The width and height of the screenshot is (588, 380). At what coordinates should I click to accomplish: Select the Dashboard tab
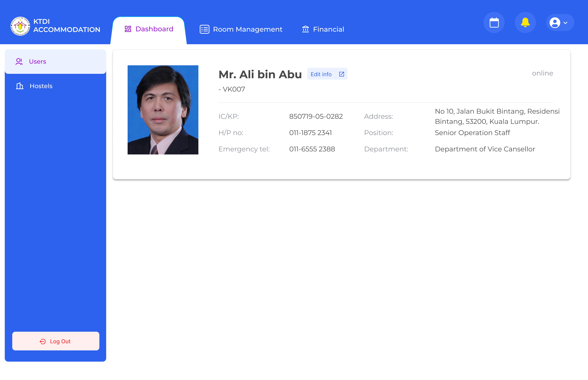[x=154, y=29]
